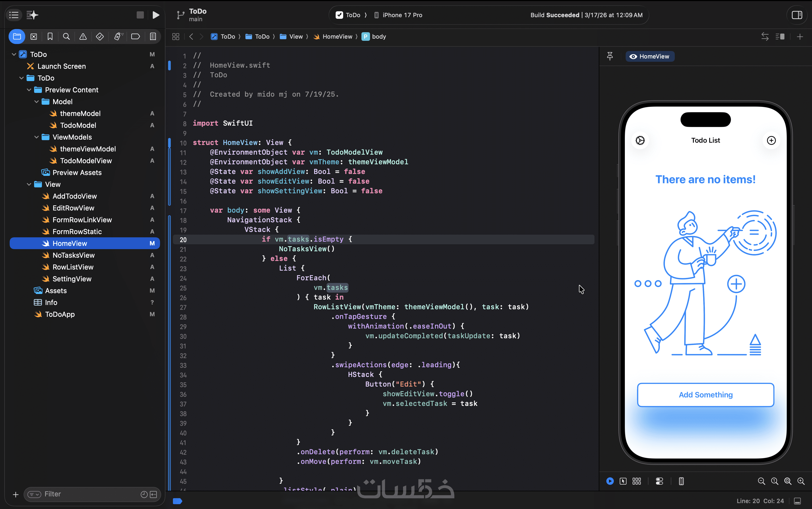Select the HomeView preview tab
This screenshot has height=509, width=812.
[650, 56]
